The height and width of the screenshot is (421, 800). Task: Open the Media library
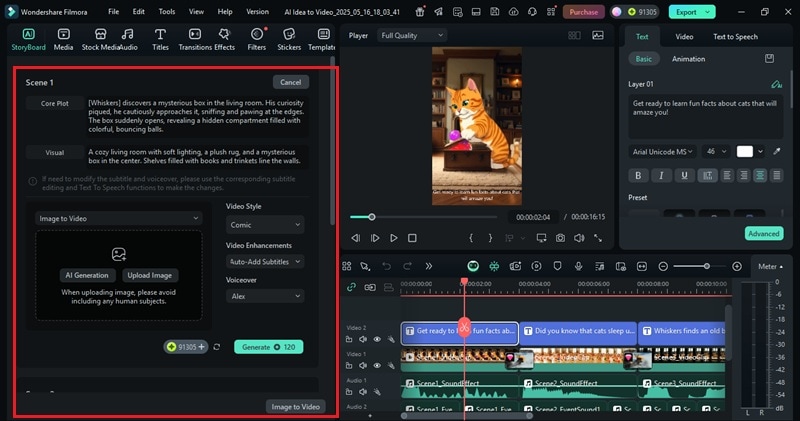coord(63,39)
